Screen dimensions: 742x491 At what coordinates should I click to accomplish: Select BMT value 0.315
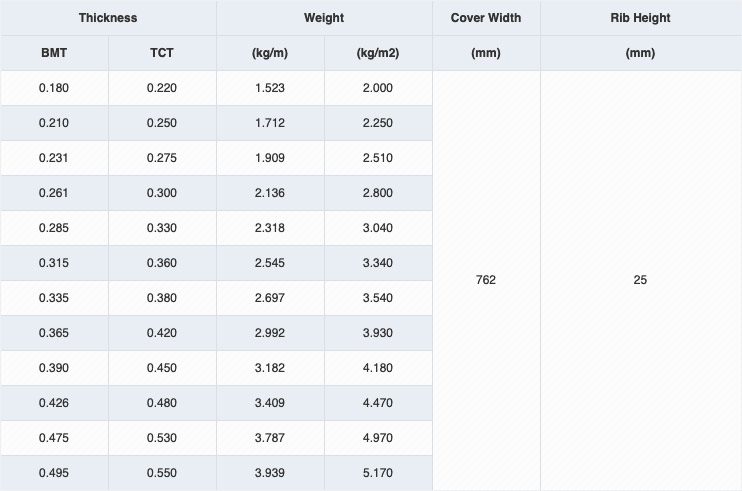point(54,263)
